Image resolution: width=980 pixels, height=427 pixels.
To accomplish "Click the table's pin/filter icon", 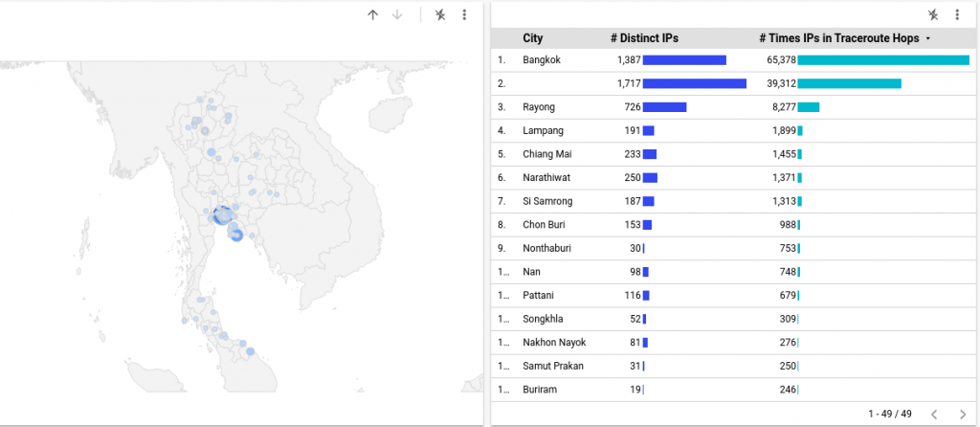I will (933, 15).
